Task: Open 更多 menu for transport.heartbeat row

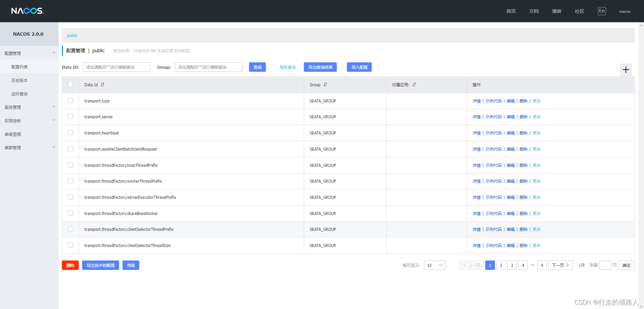Action: pos(537,133)
